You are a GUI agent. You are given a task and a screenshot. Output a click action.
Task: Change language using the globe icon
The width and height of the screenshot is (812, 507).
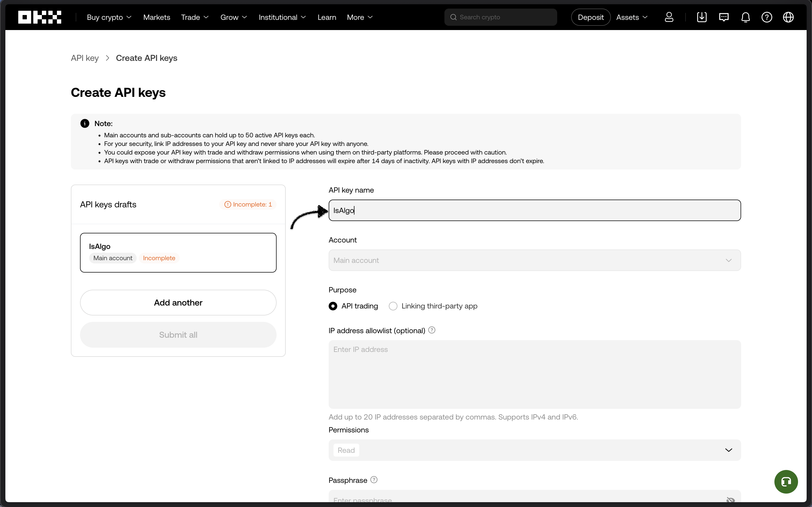pos(788,17)
